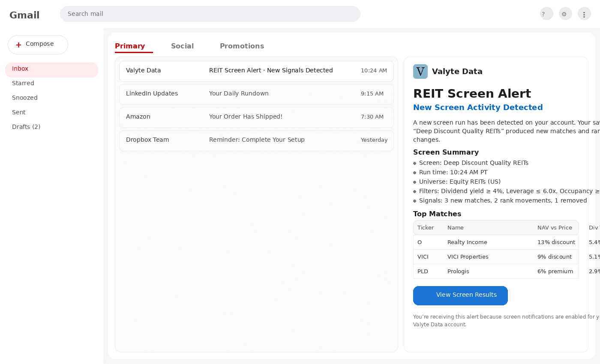Click the red plus Compose icon
The width and height of the screenshot is (600, 364).
click(18, 45)
